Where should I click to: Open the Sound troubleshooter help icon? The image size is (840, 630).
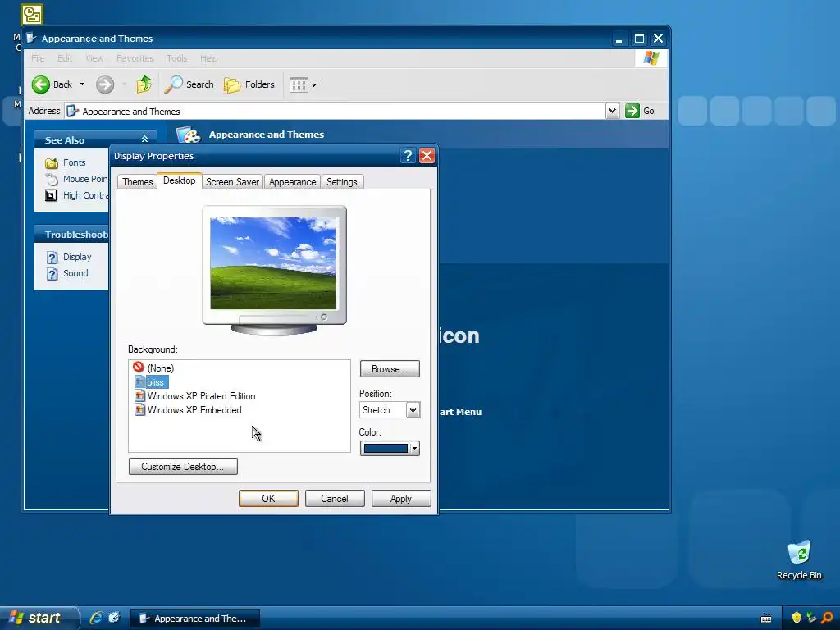click(52, 274)
